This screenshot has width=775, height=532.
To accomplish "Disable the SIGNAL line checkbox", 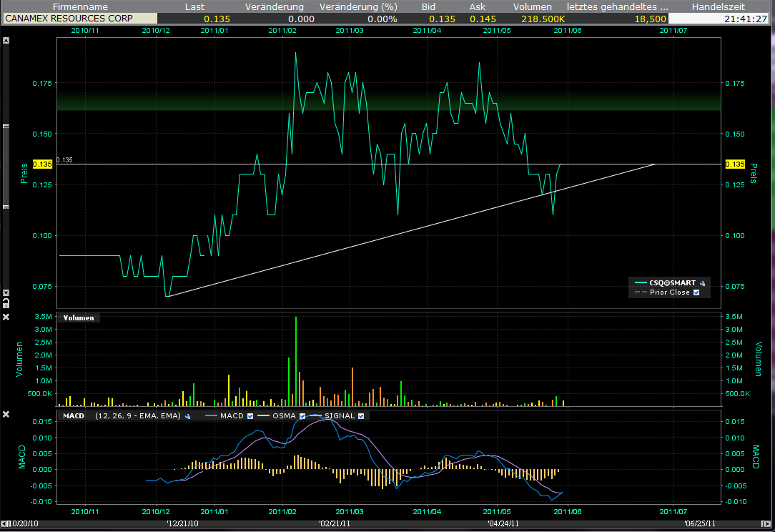I will tap(361, 415).
